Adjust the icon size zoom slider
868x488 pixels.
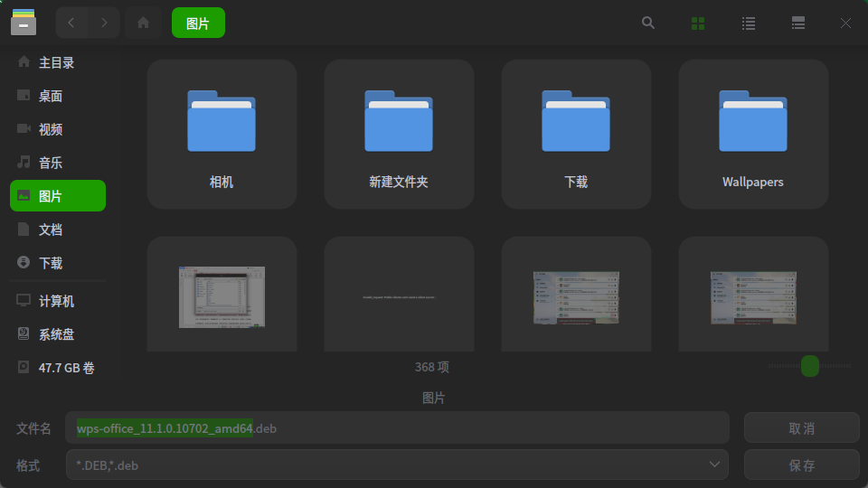[x=810, y=366]
